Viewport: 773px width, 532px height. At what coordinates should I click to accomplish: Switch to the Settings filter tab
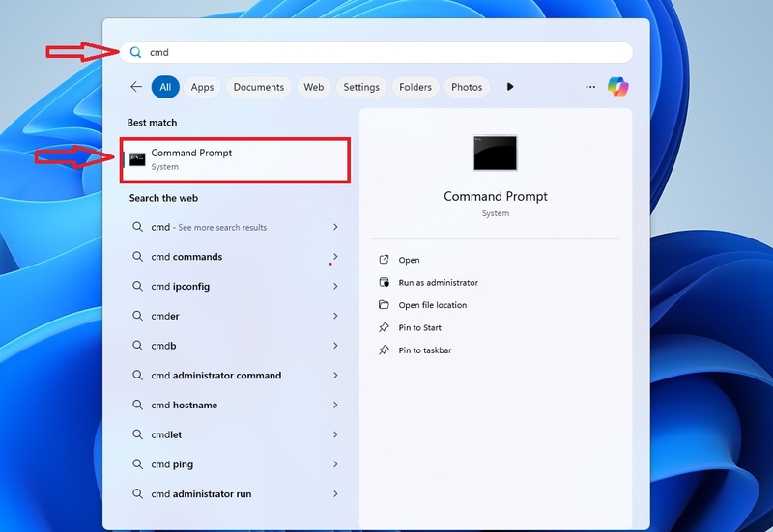(x=361, y=87)
